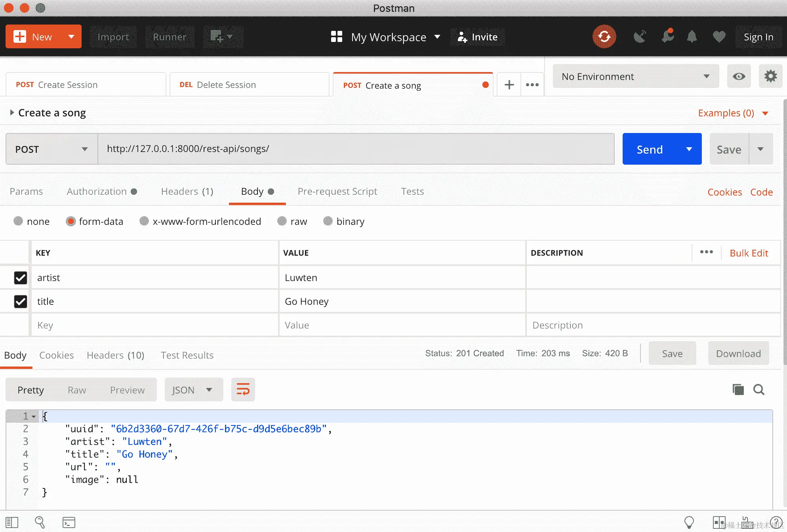
Task: Open the capture requests satellite icon
Action: click(x=639, y=37)
